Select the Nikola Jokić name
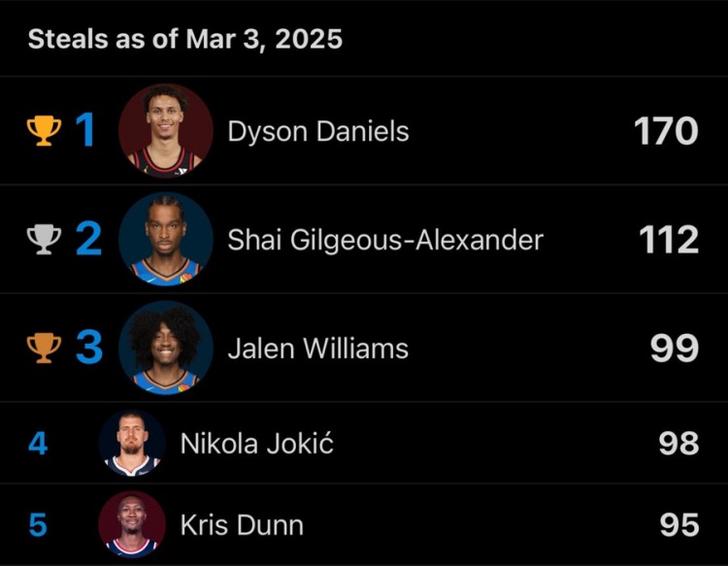Viewport: 728px width, 566px height. 257,444
